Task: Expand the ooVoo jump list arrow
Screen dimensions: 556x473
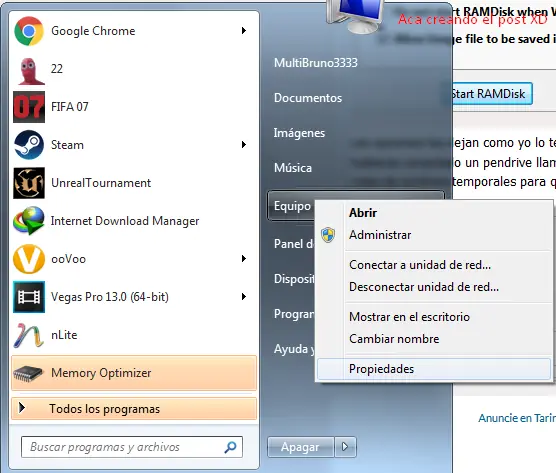Action: 244,259
